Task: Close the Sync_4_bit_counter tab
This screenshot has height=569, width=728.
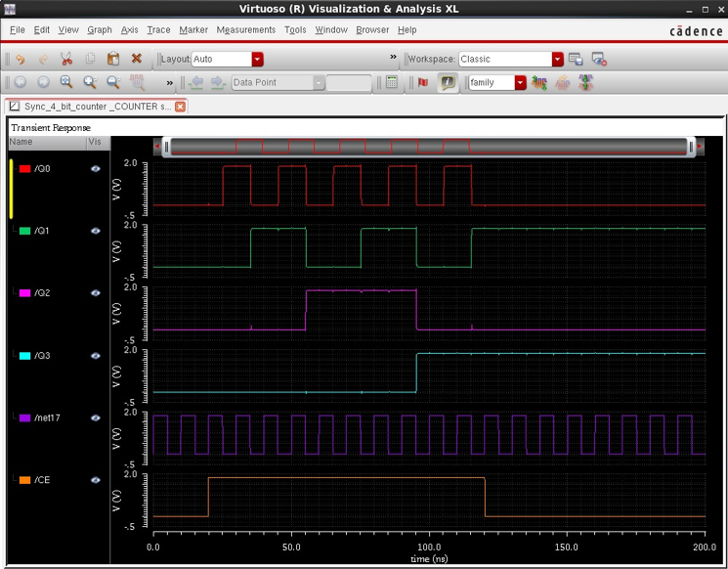Action: [x=180, y=107]
